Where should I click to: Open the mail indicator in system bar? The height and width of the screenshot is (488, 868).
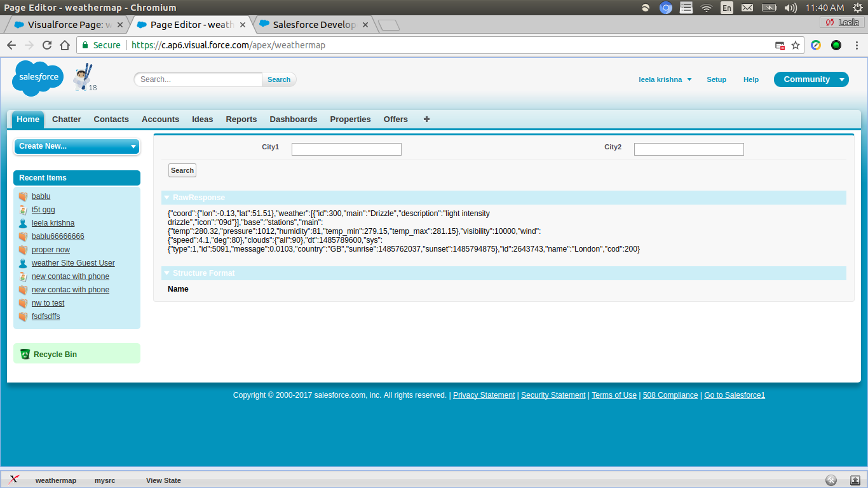pos(747,8)
